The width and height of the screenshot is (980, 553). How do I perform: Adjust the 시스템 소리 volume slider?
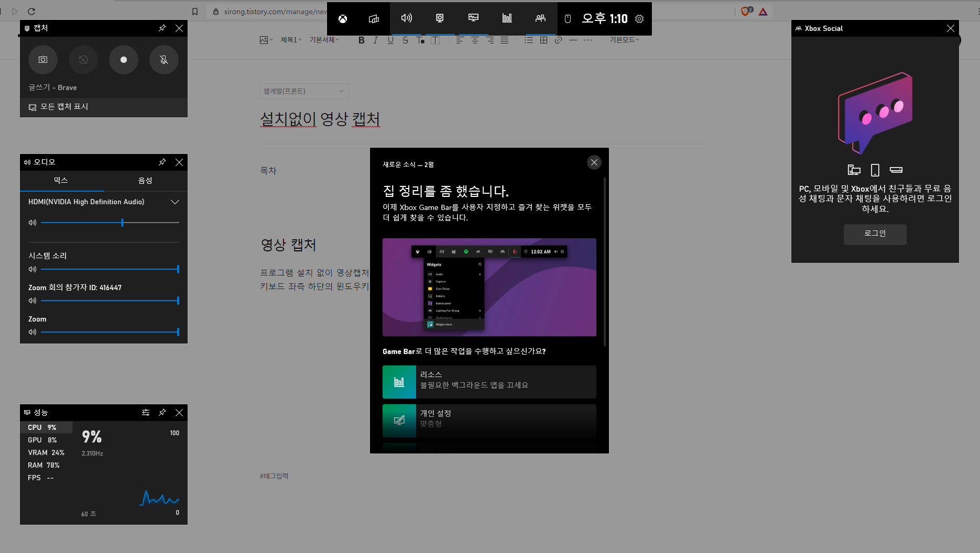[x=110, y=269]
